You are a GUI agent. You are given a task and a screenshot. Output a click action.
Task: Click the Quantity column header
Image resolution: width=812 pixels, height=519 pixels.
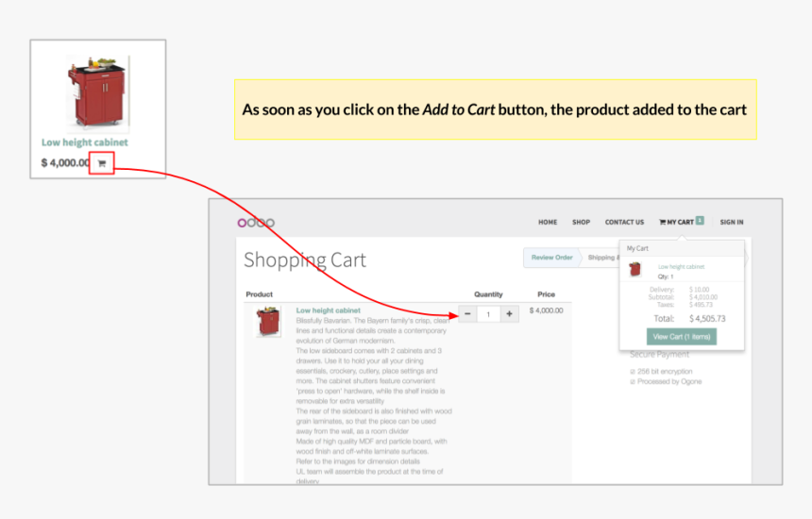[x=488, y=294]
